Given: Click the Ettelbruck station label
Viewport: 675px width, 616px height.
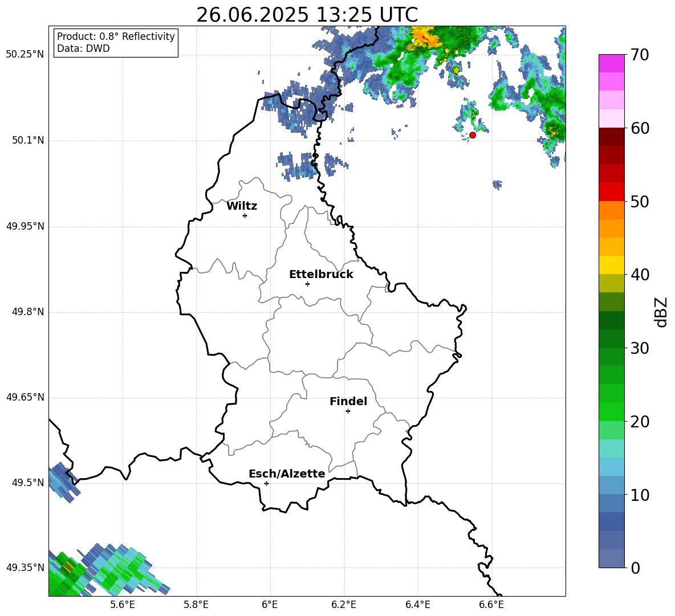Looking at the screenshot, I should (x=321, y=275).
